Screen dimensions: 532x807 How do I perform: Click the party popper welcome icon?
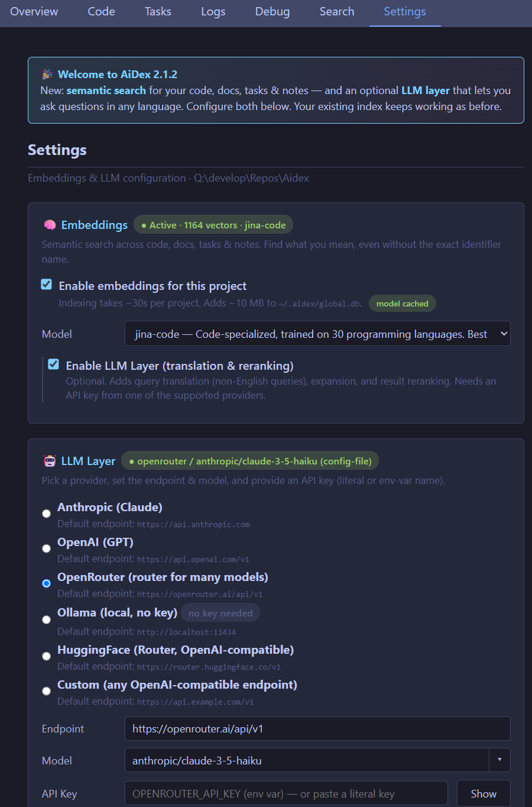[x=47, y=75]
